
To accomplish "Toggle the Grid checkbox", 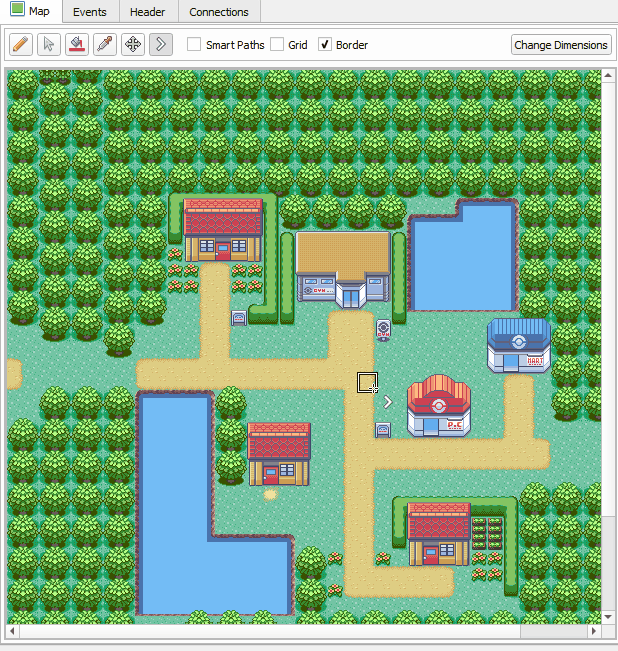I will click(277, 44).
